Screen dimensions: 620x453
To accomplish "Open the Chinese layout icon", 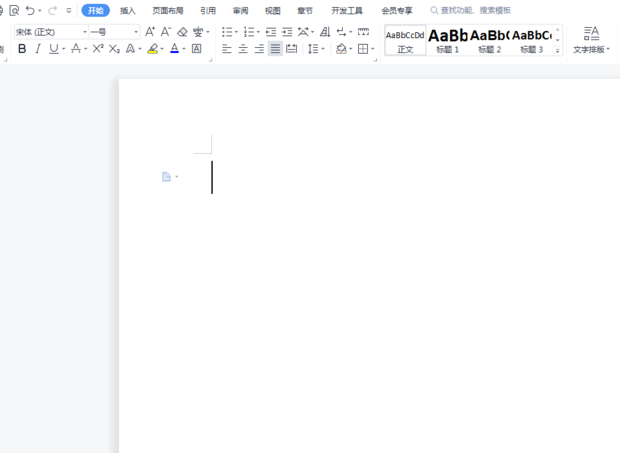I will 303,32.
